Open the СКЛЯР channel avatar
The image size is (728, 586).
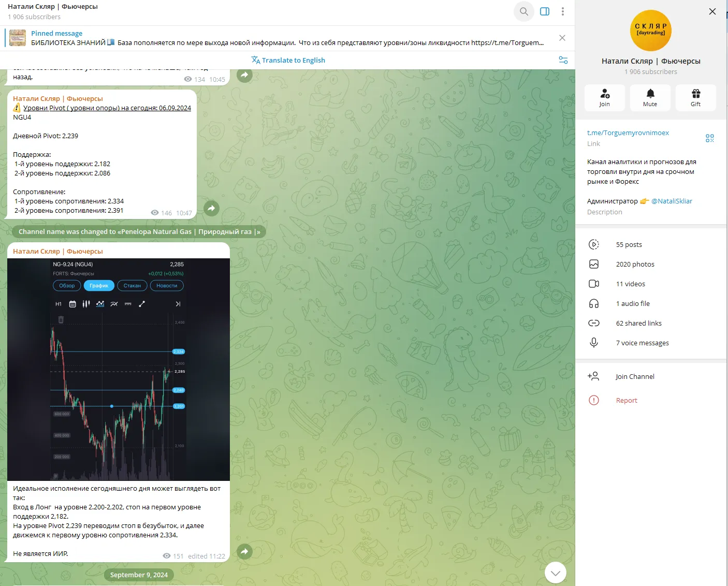coord(651,31)
